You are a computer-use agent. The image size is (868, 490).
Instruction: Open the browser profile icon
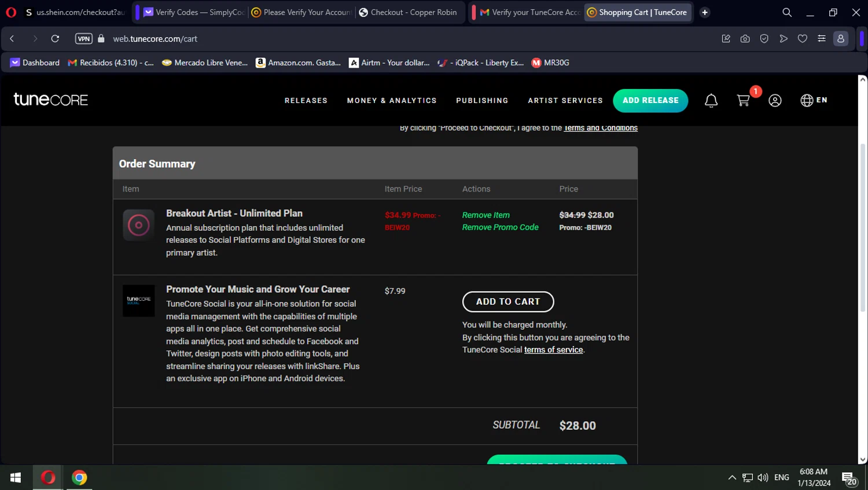(x=841, y=39)
